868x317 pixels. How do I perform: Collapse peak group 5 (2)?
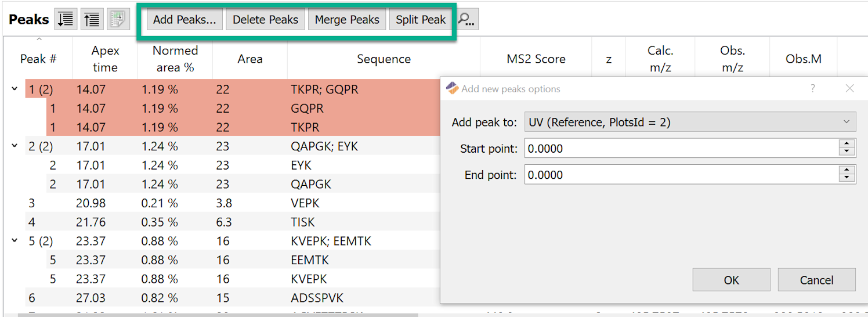(15, 240)
